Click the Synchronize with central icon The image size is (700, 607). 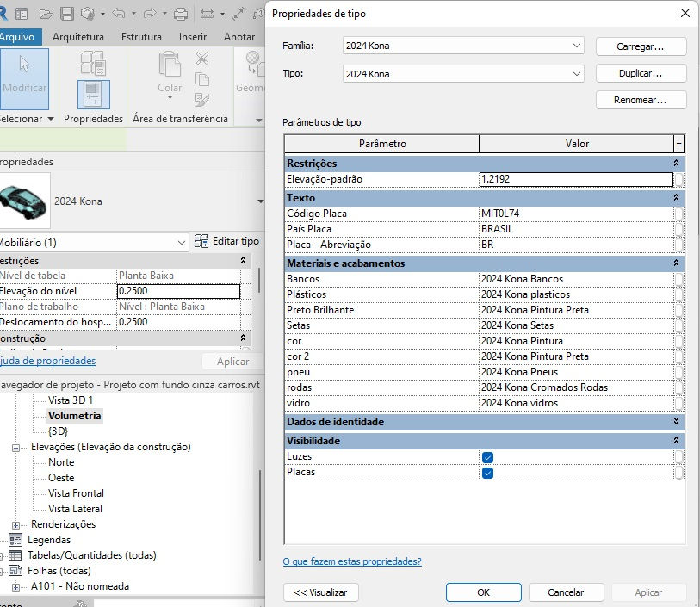88,14
